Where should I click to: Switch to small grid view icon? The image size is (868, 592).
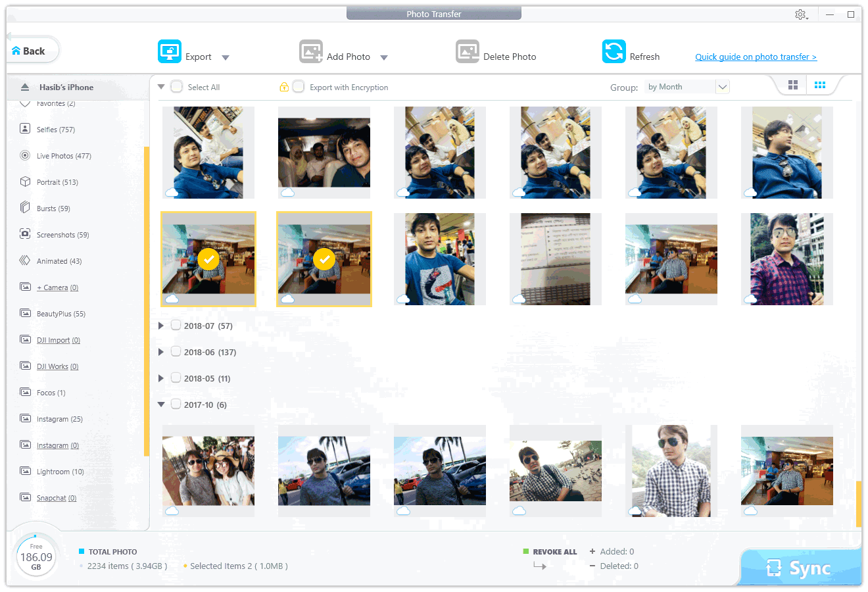(820, 85)
